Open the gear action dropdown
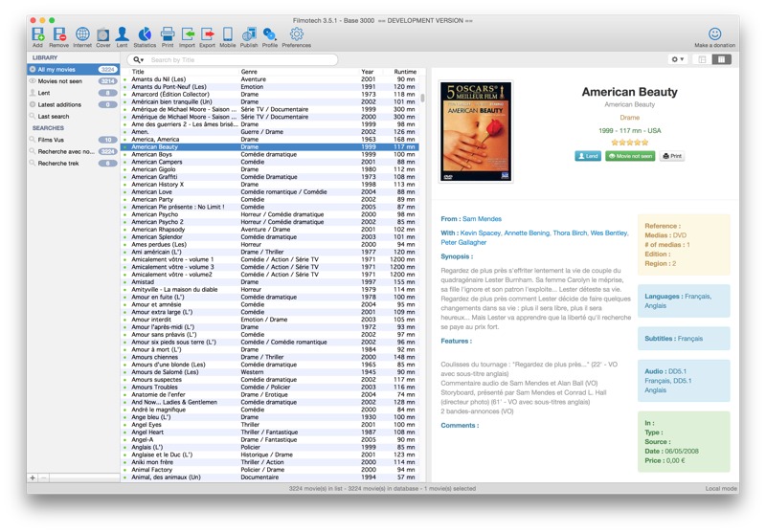This screenshot has width=766, height=532. click(678, 59)
